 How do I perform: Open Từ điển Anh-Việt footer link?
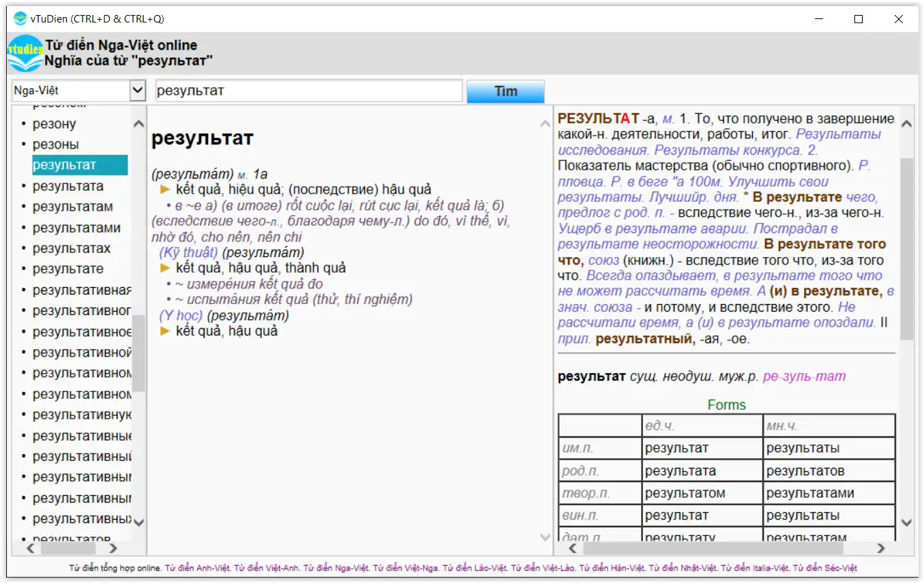point(198,568)
